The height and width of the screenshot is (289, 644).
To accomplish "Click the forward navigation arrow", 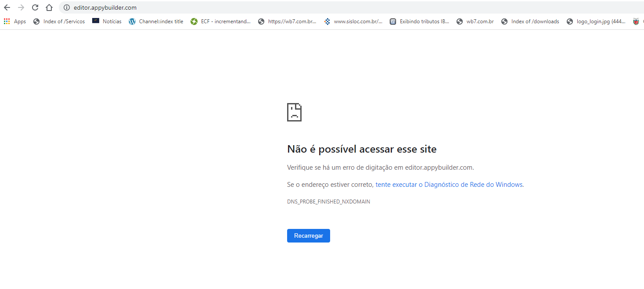I will (21, 7).
